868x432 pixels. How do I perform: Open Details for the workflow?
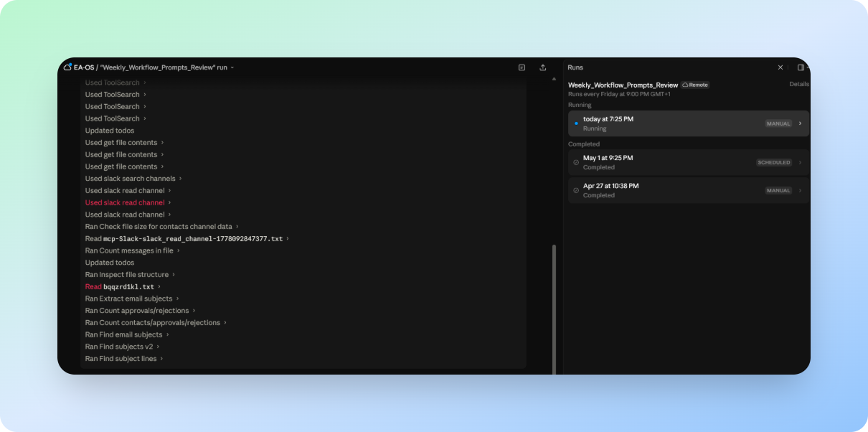799,84
